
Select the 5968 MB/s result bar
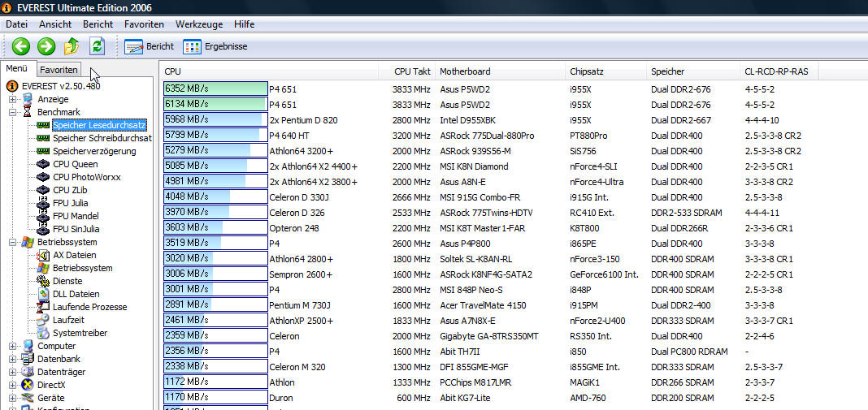[215, 119]
